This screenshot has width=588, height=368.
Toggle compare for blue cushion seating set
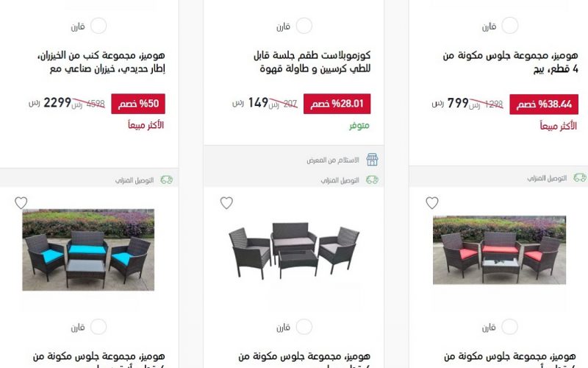click(x=98, y=327)
